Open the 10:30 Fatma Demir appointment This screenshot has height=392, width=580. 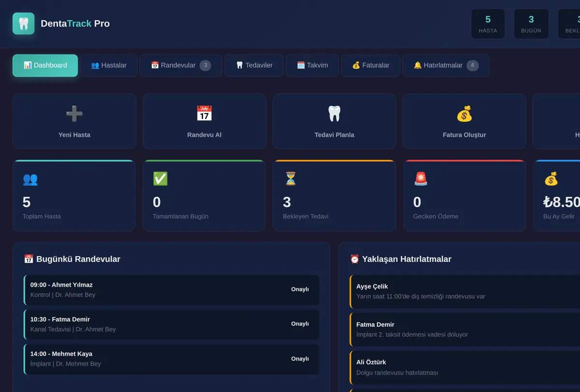(172, 324)
